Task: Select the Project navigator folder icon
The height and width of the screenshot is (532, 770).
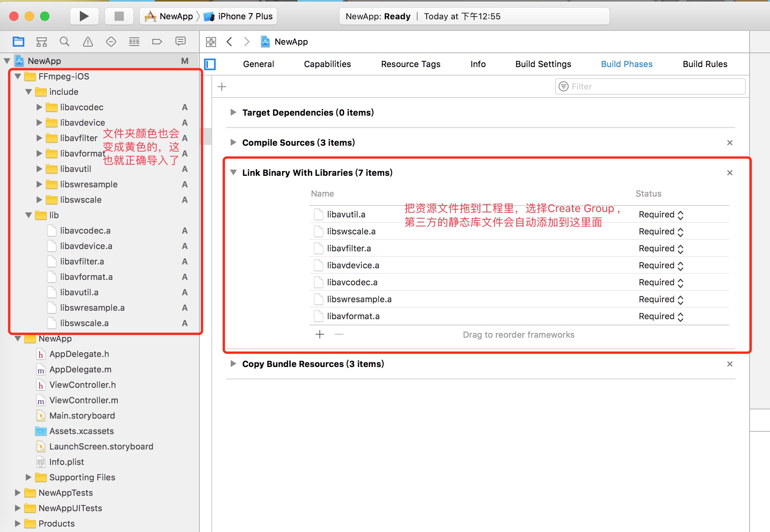Action: tap(18, 41)
